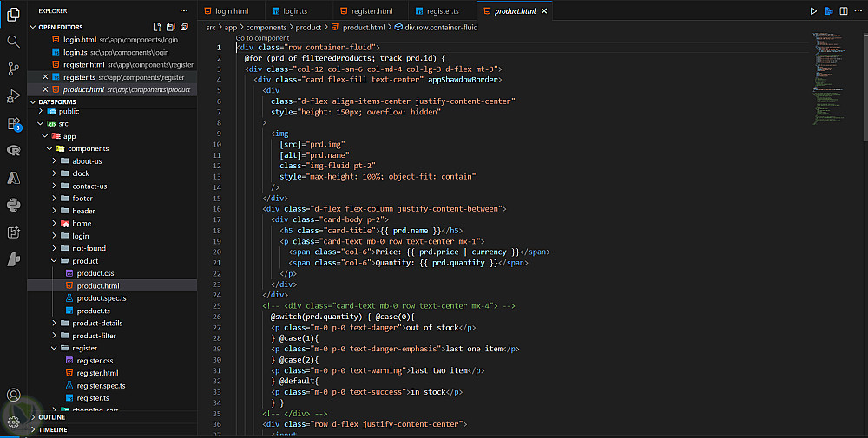This screenshot has height=438, width=868.
Task: Expand the Outline section
Action: click(x=52, y=417)
